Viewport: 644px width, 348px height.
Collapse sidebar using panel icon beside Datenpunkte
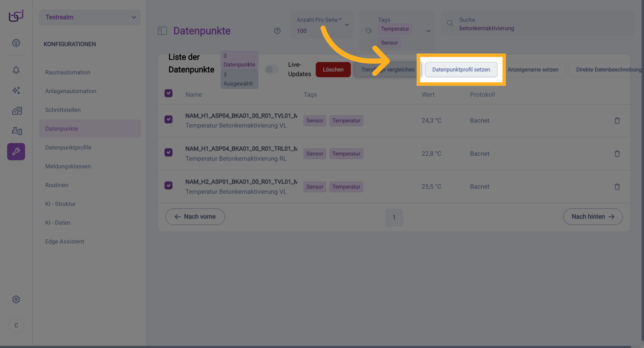pos(162,31)
